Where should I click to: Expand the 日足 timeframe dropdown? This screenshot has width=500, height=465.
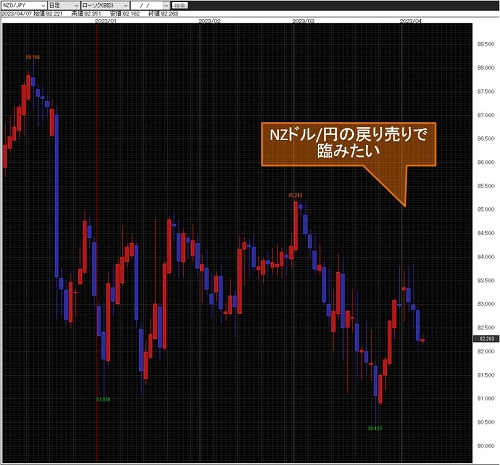tap(64, 6)
